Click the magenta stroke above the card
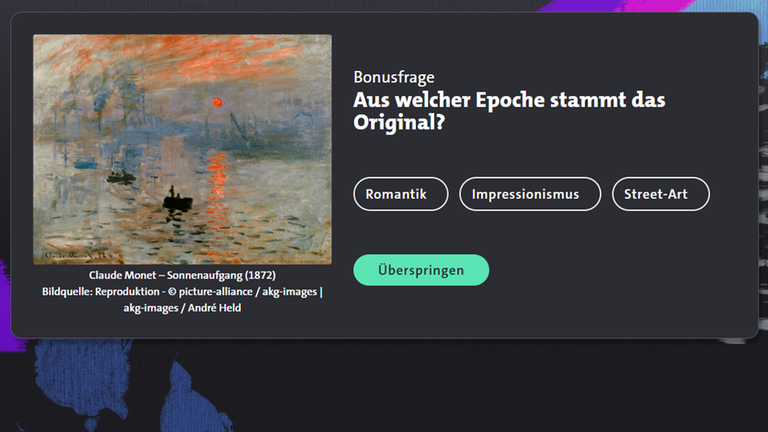This screenshot has height=432, width=768. click(612, 6)
